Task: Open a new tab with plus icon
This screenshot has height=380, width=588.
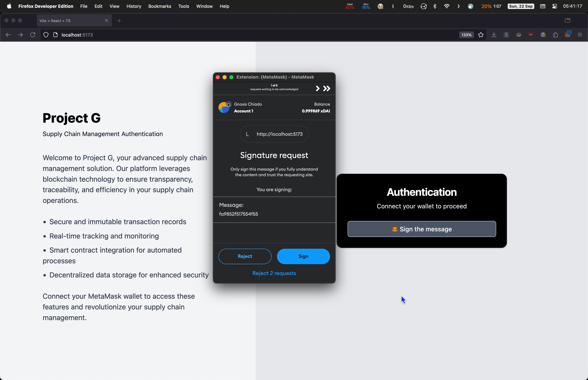Action: tap(119, 21)
